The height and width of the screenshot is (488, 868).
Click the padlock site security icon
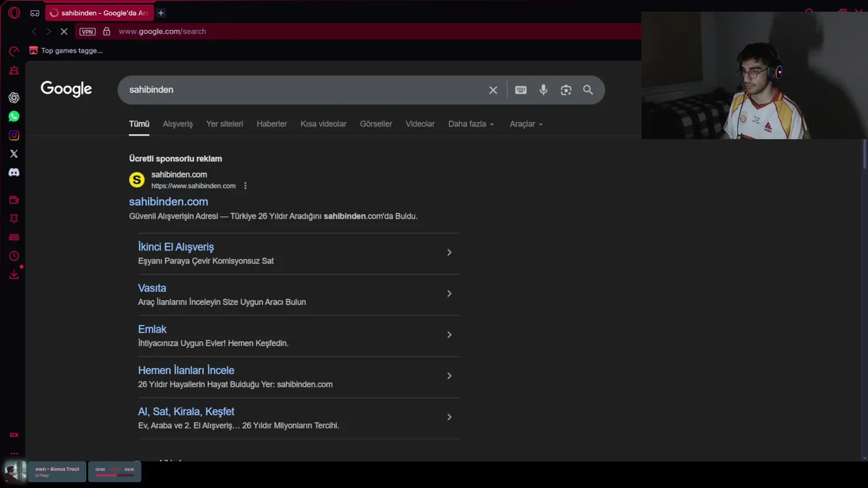[x=106, y=31]
